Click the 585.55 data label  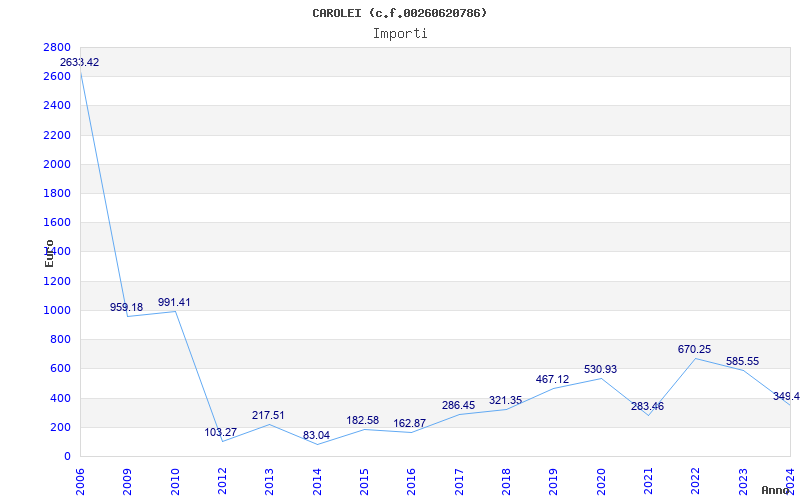coord(742,362)
